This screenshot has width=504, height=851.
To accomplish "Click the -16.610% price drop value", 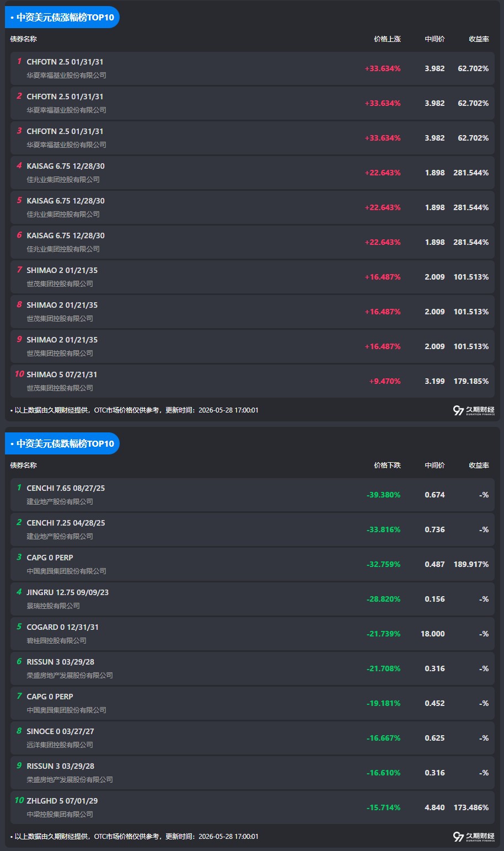I will [x=383, y=773].
